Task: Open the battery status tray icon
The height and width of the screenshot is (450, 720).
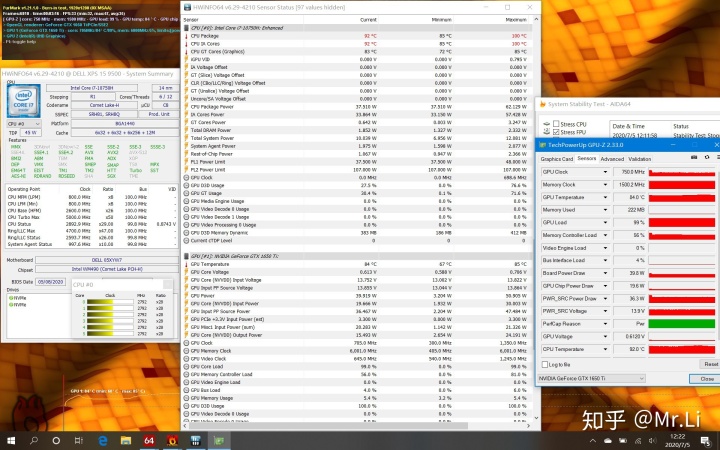Action: 623,441
